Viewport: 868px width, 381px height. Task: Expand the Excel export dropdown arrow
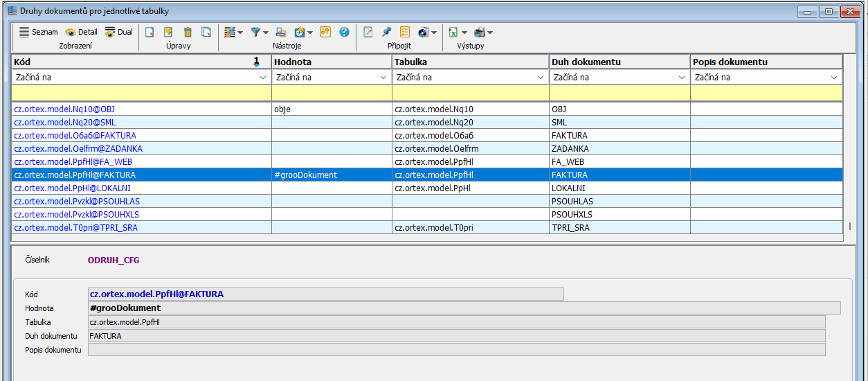coord(464,33)
